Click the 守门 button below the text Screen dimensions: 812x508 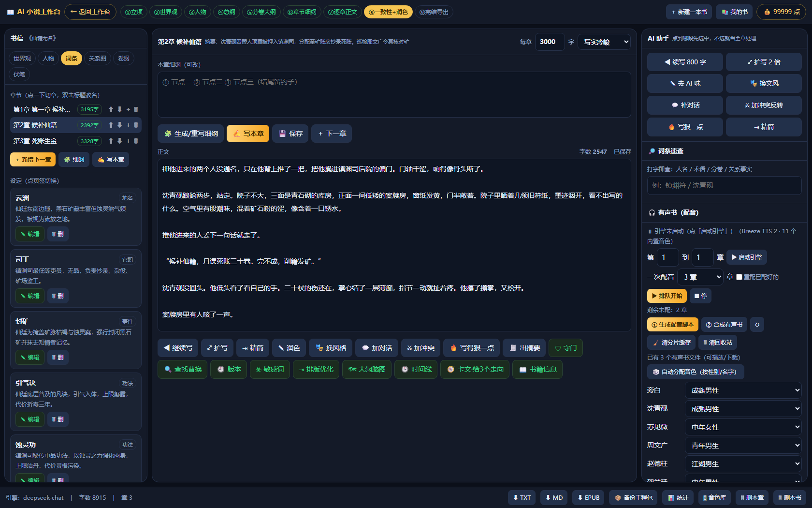click(x=565, y=348)
